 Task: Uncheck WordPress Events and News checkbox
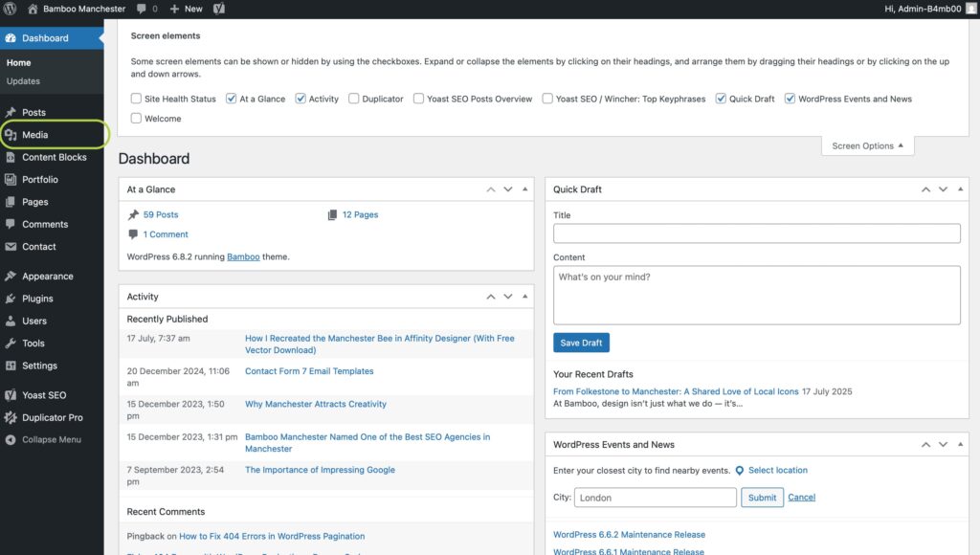pos(790,99)
